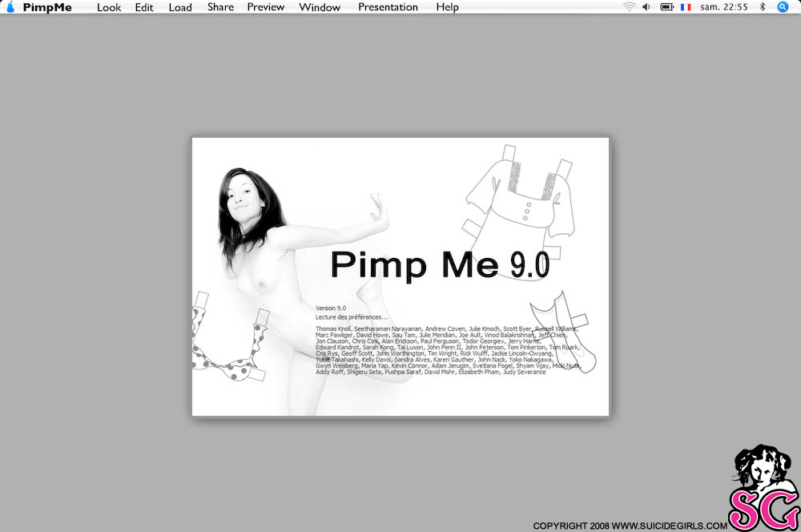Open the PimpMe application menu

47,7
